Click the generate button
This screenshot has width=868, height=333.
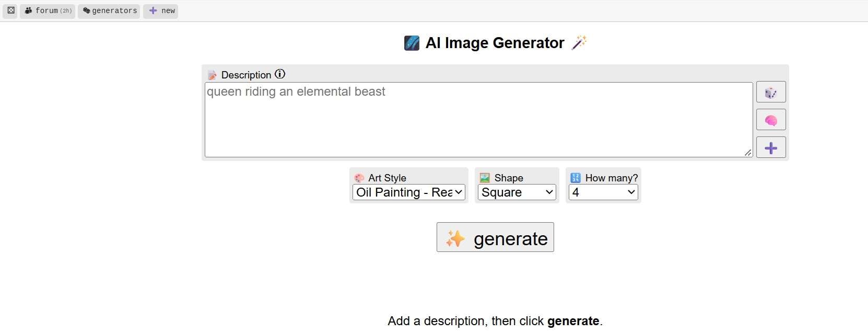point(495,237)
